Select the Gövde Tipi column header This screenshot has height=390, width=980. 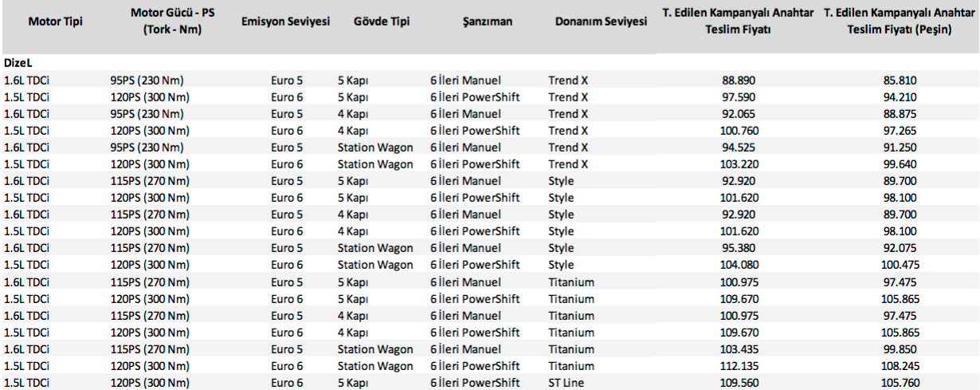point(382,22)
